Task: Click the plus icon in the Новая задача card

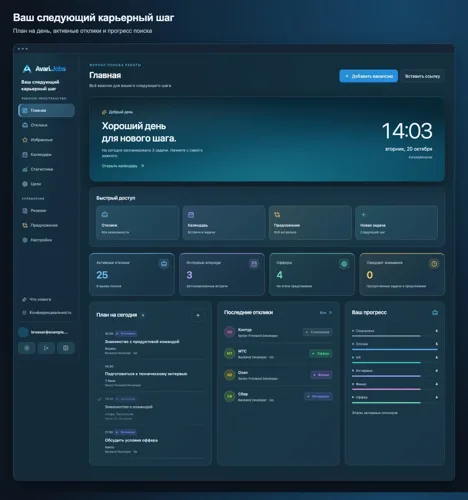Action: 364,214
